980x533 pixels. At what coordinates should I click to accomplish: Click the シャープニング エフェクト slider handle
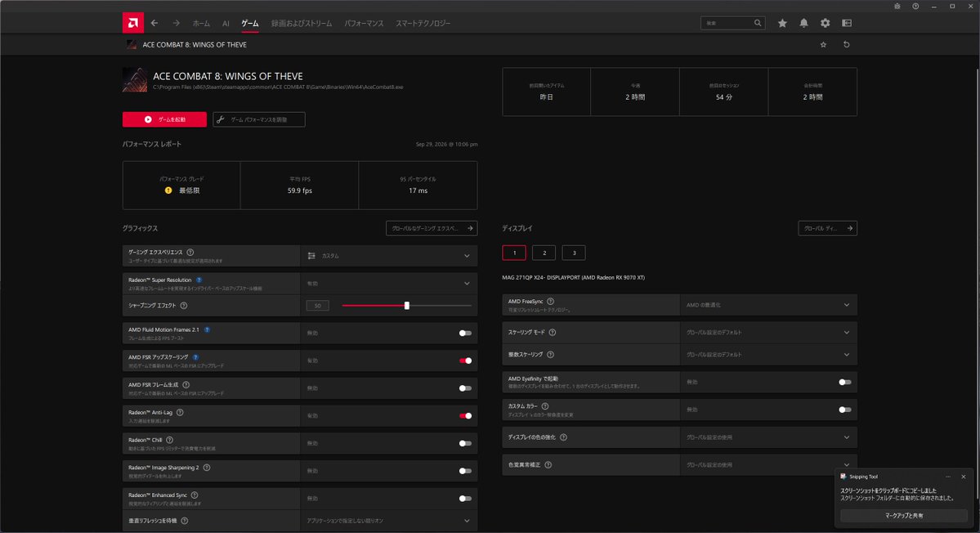407,306
